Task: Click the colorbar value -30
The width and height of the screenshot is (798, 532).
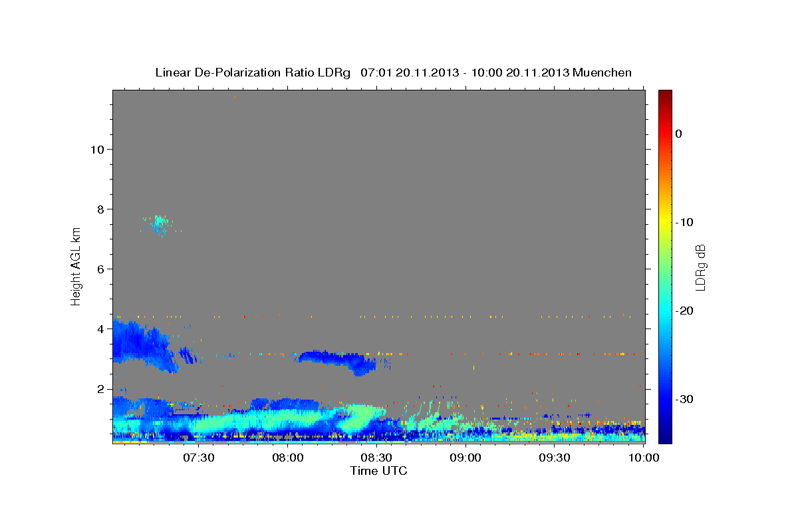Action: click(686, 399)
